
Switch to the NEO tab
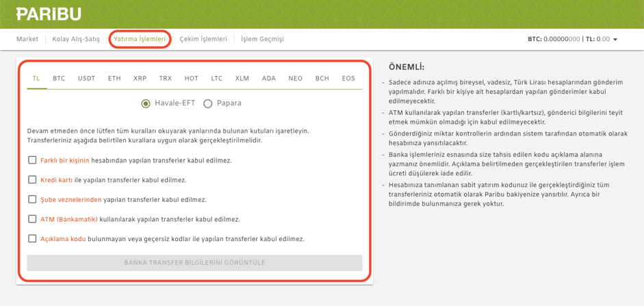pos(295,79)
